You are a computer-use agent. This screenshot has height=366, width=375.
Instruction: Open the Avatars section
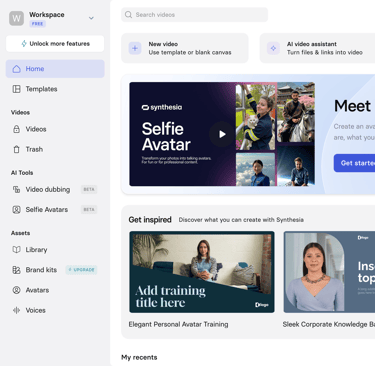click(55, 290)
